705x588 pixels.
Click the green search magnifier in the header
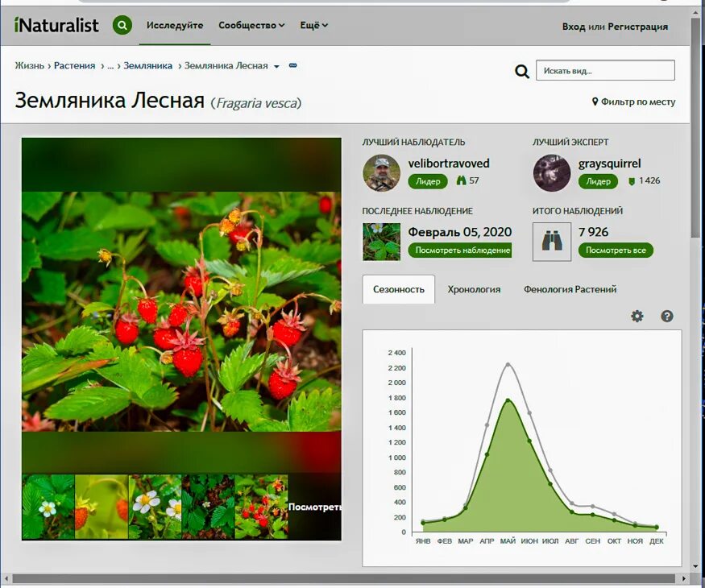point(121,23)
